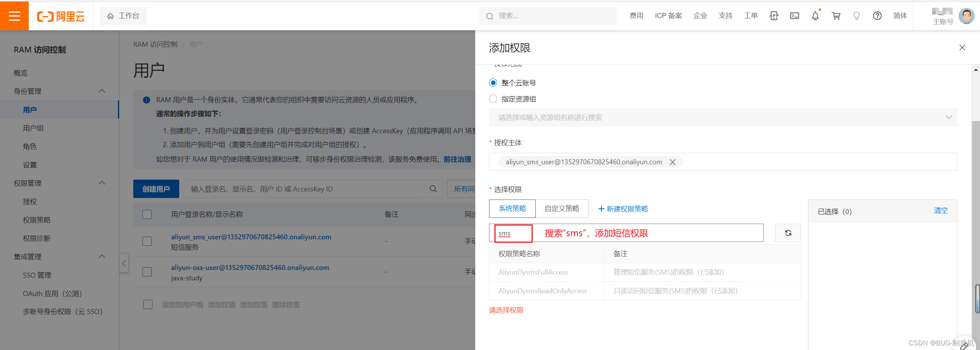This screenshot has height=350, width=980.
Task: Click the user search magnifier icon
Action: click(433, 189)
